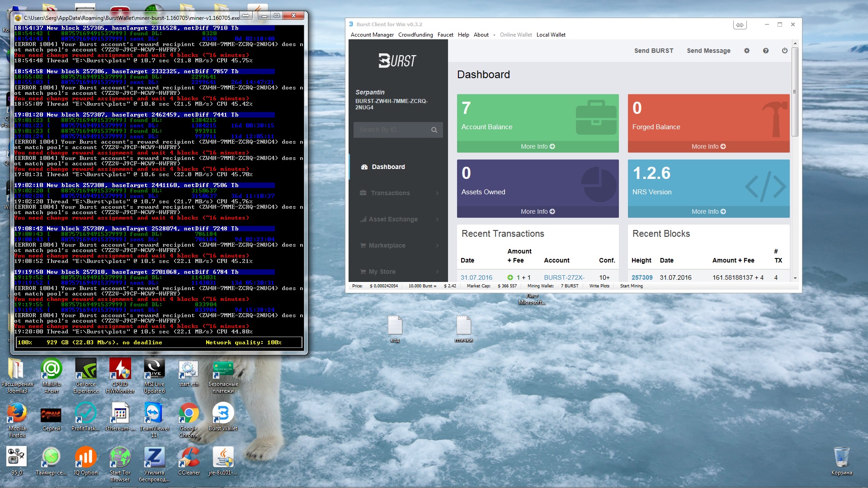Click the code brackets icon on NRS Version card

[x=765, y=186]
